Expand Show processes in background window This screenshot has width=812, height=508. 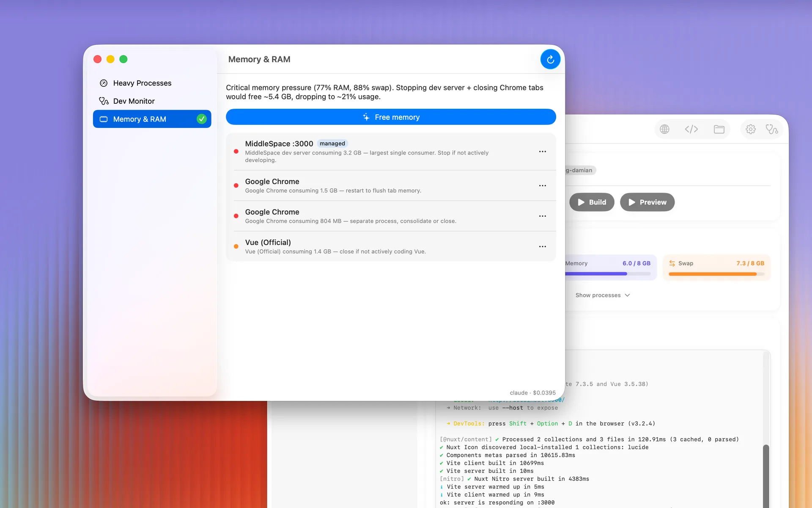click(603, 295)
